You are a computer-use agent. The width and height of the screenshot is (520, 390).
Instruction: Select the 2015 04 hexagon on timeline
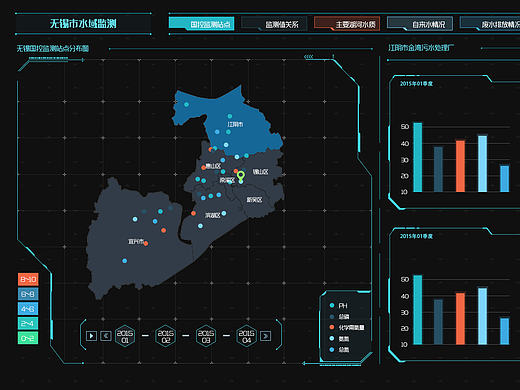pos(247,336)
